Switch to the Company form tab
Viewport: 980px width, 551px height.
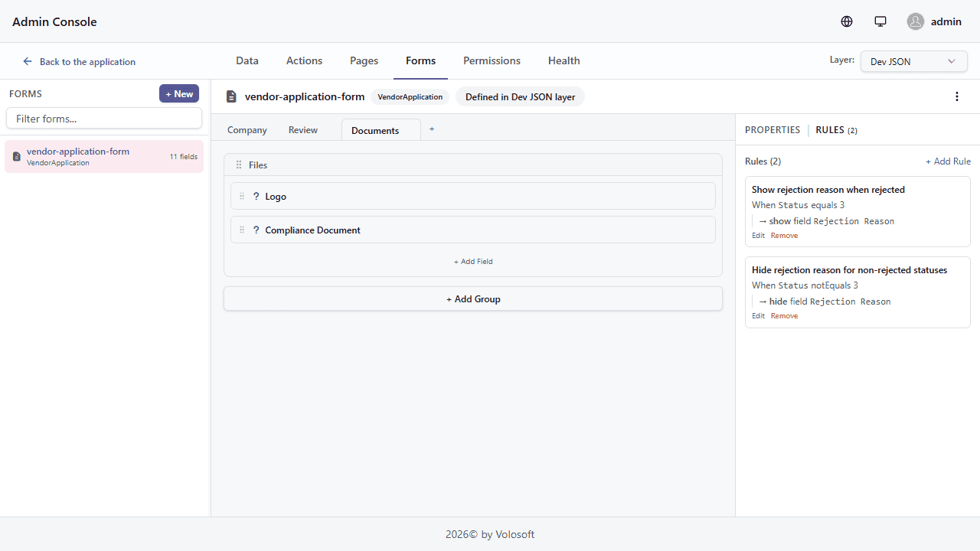point(247,130)
